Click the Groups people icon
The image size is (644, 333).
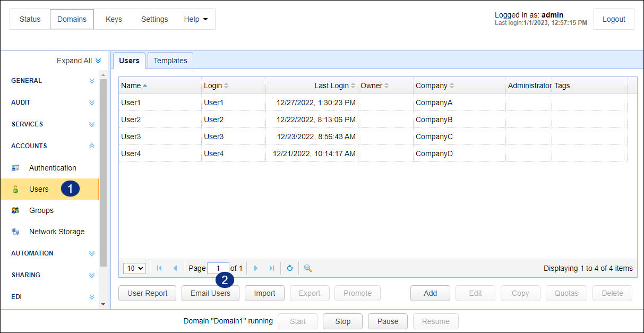pyautogui.click(x=15, y=210)
